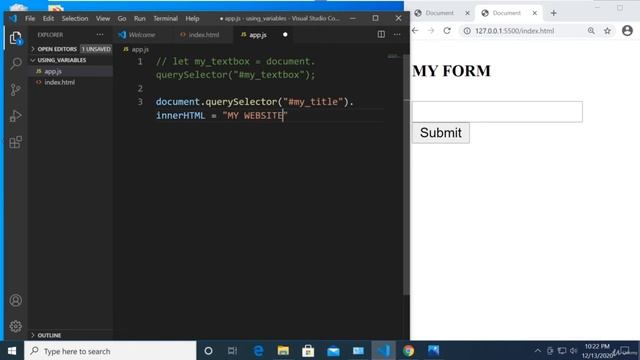Screen dimensions: 640x360
Task: Click the 1 UNSAVED badge
Action: (96, 49)
